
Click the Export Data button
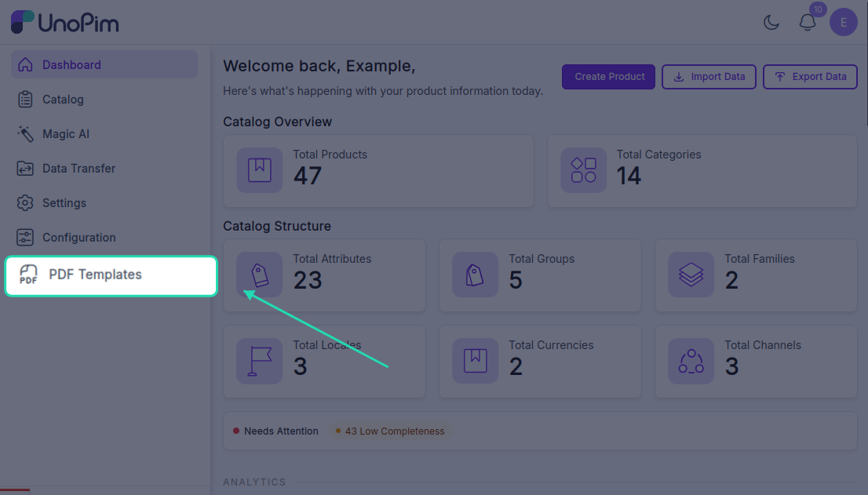(x=810, y=77)
